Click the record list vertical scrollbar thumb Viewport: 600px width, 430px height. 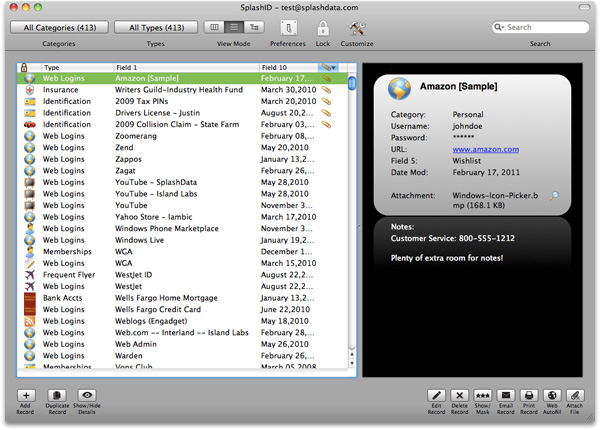(352, 83)
